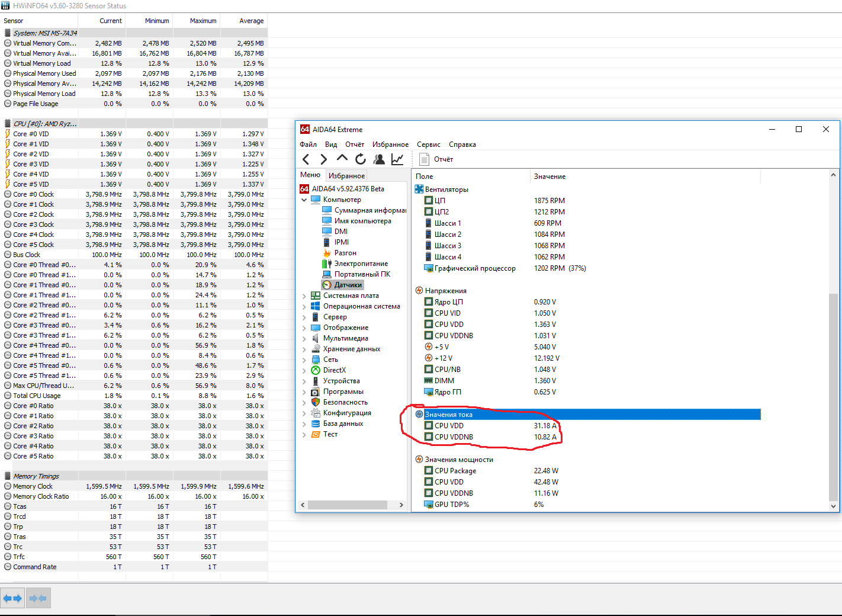Expand the Сервер tree node

(304, 317)
